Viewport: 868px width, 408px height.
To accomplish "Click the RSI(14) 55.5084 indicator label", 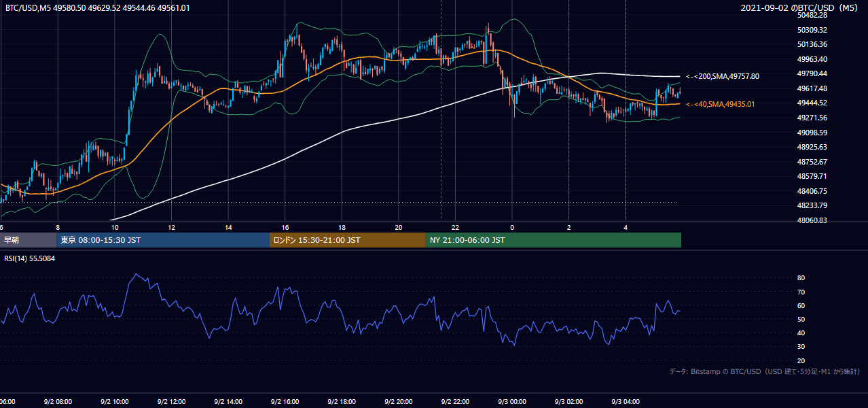I will click(x=30, y=258).
